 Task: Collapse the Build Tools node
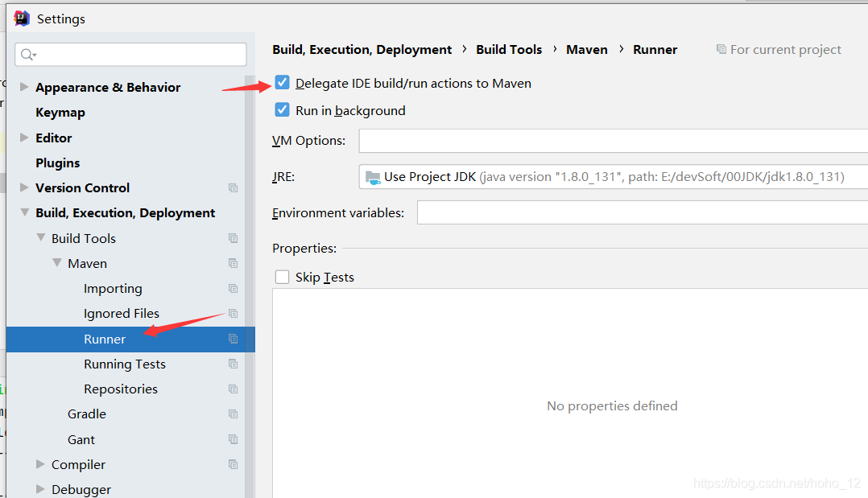(x=40, y=238)
